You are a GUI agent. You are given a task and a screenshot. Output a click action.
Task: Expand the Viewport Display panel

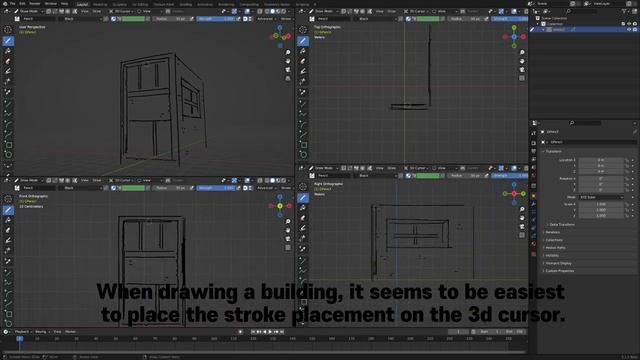558,263
